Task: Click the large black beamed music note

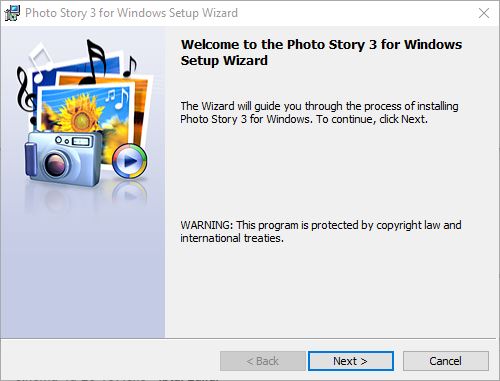Action: pos(94,62)
